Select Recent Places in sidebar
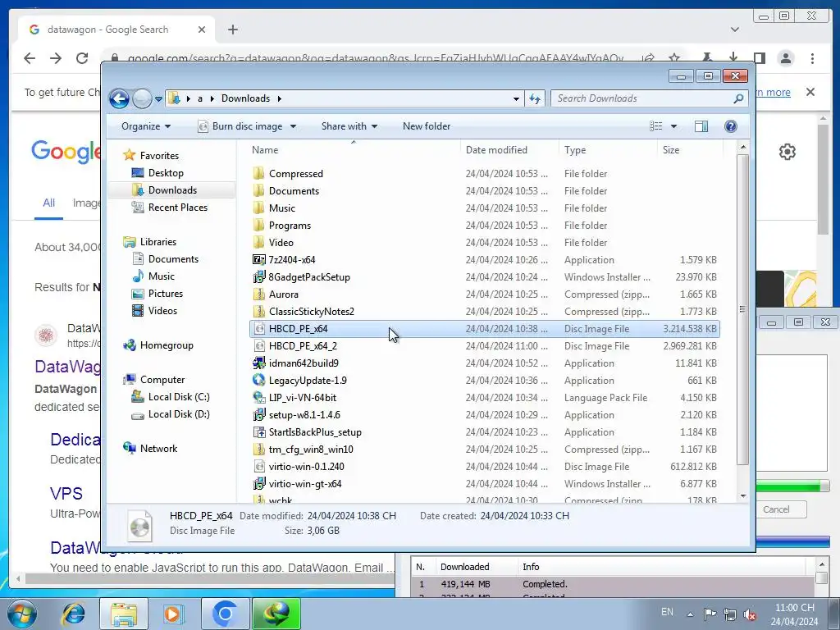The image size is (840, 630). (x=169, y=208)
